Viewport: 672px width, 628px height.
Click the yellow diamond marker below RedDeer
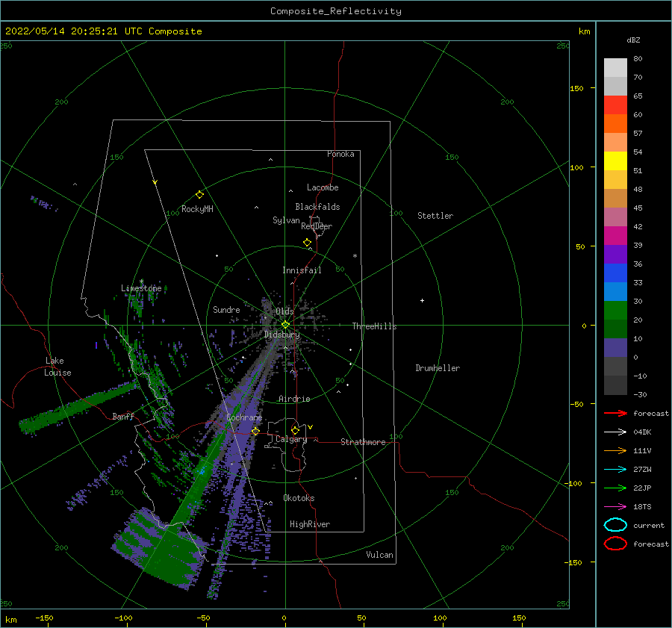pos(308,243)
